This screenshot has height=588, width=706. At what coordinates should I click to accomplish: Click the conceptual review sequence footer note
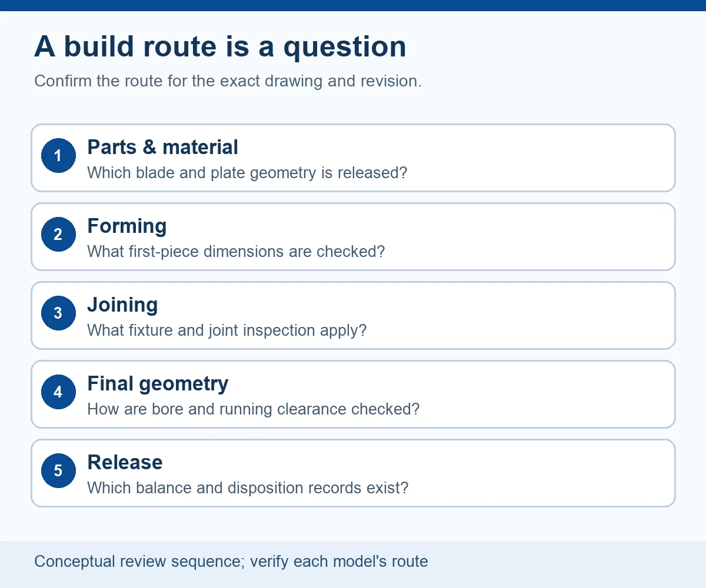231,562
